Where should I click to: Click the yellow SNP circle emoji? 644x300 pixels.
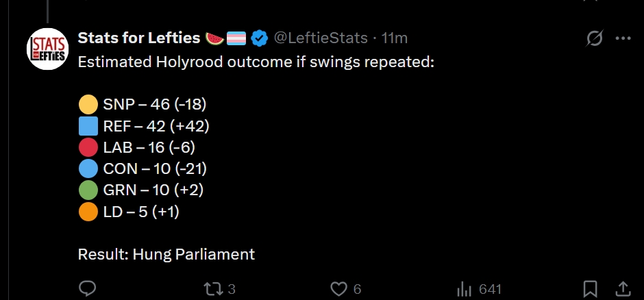88,104
